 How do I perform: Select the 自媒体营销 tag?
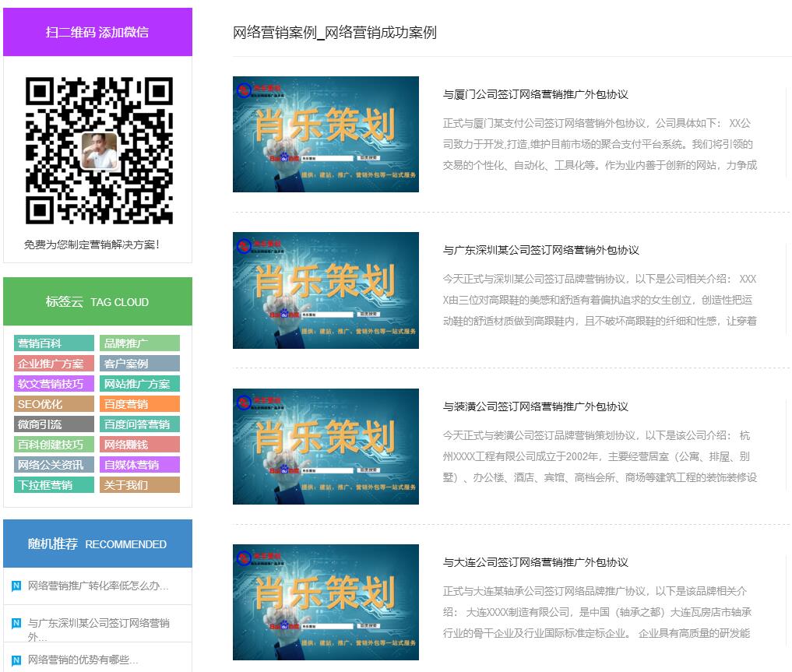click(139, 465)
